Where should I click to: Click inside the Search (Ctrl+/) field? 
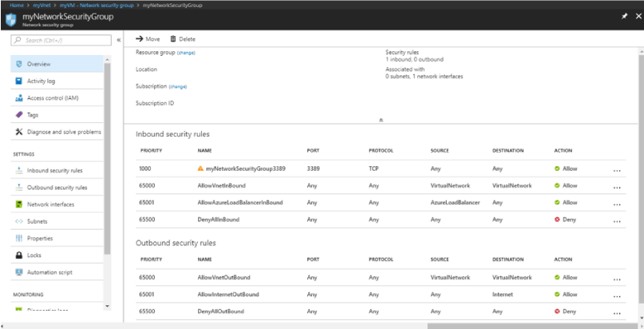[61, 40]
